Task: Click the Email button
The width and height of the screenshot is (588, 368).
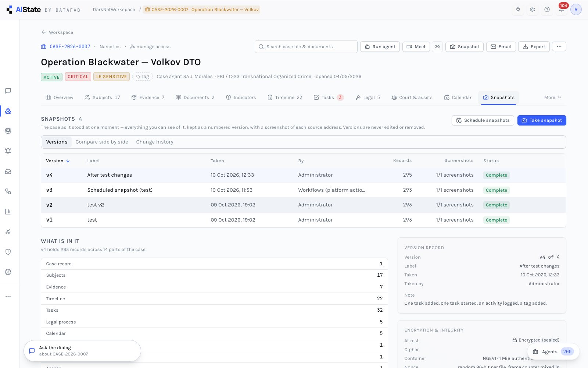Action: point(501,47)
